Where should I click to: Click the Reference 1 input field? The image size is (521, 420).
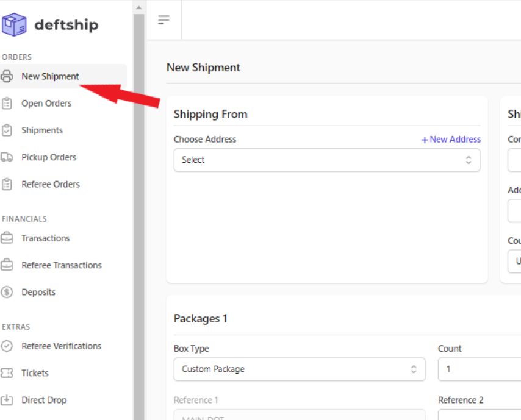[x=300, y=415]
